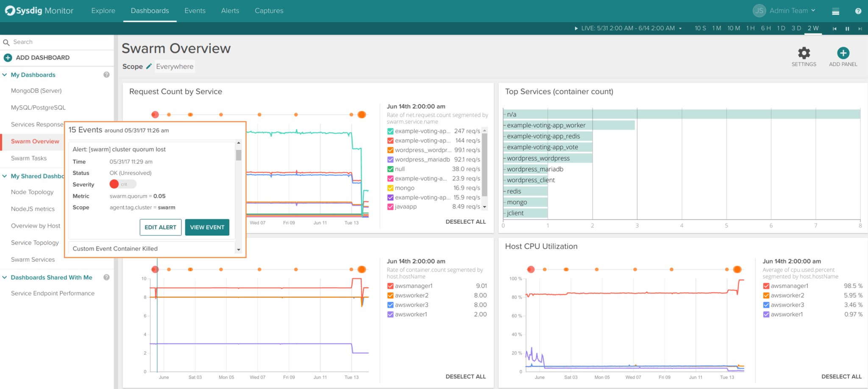This screenshot has height=389, width=868.
Task: Click DESELECT ALL in Host CPU panel
Action: (841, 376)
